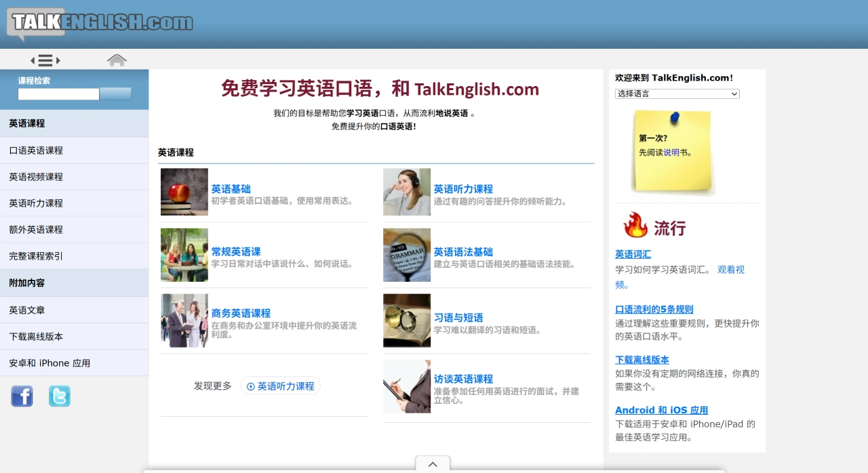
Task: Open the 选择语言 language dropdown
Action: [x=677, y=94]
